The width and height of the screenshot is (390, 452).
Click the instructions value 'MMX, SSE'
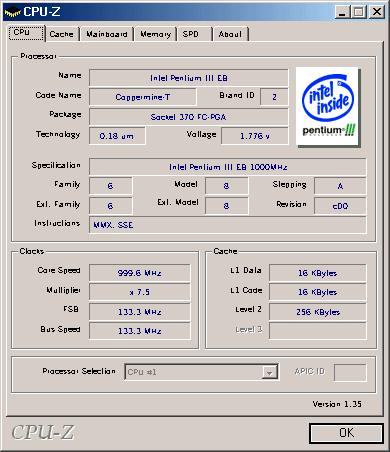[x=228, y=225]
